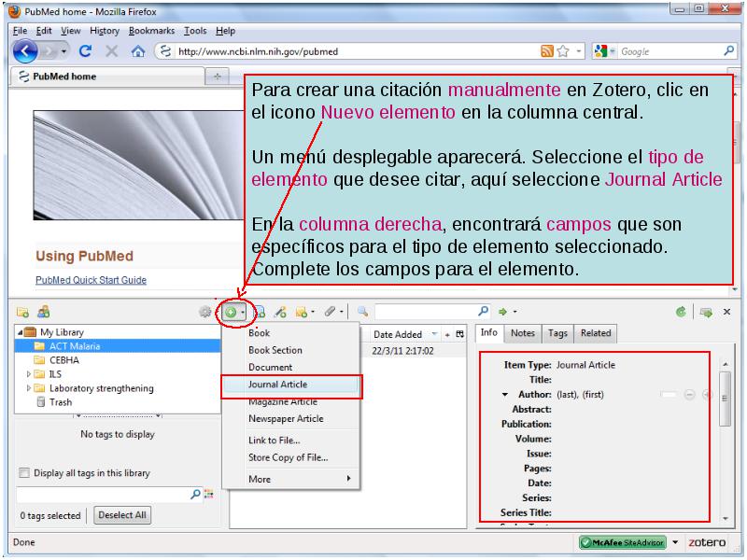Click the Info pane vertical scrollbar thumb
Viewport: 747px width, 560px height.
point(725,399)
